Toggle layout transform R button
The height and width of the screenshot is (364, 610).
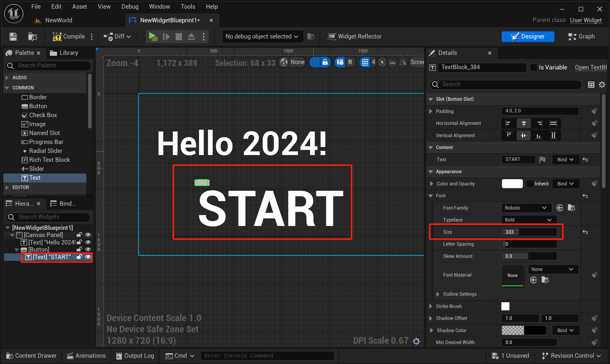tap(350, 62)
